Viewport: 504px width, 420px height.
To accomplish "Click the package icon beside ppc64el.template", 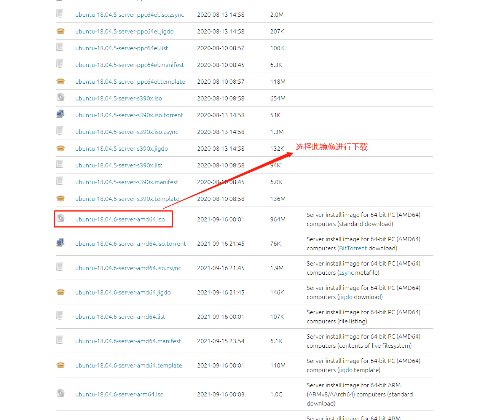I will (x=60, y=81).
